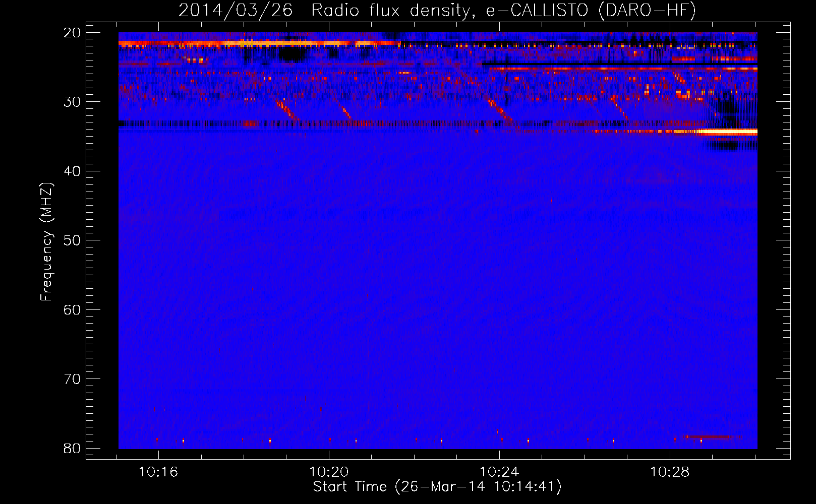The height and width of the screenshot is (504, 816).
Task: Click the "50" frequency tick label
Action: tap(72, 240)
